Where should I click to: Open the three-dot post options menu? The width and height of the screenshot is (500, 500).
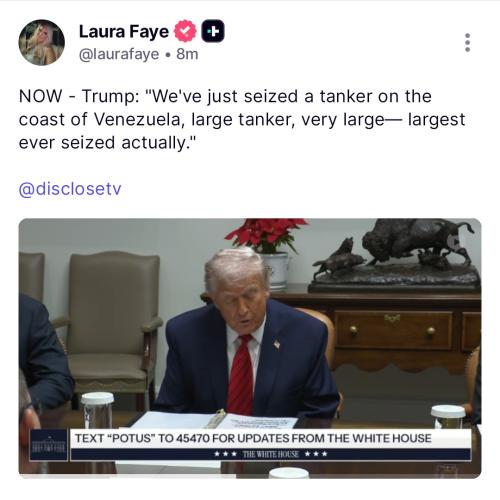coord(467,42)
